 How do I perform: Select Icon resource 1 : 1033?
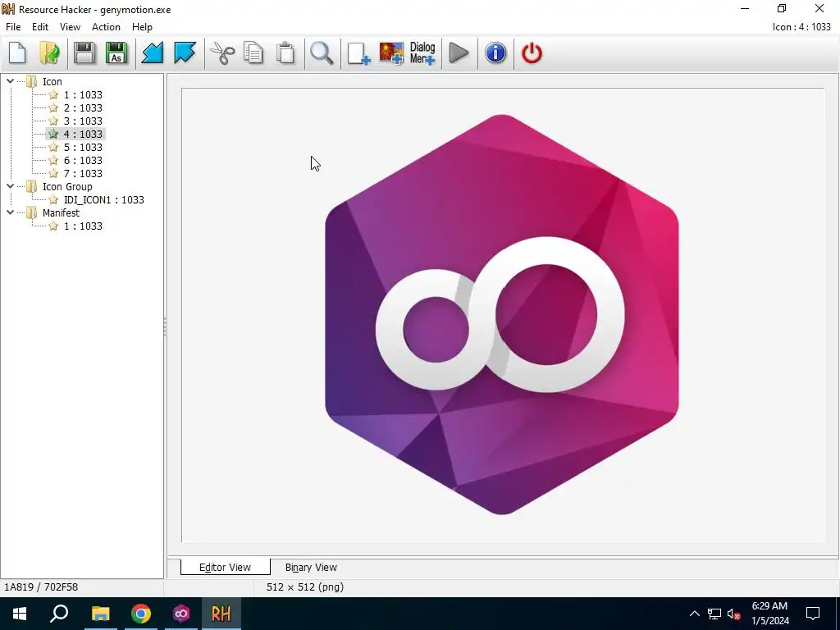83,95
